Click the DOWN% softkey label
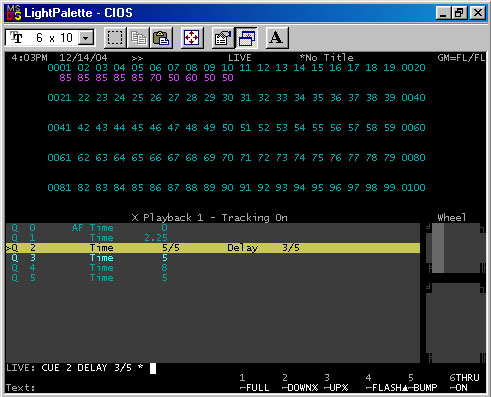This screenshot has width=491, height=397. [300, 388]
